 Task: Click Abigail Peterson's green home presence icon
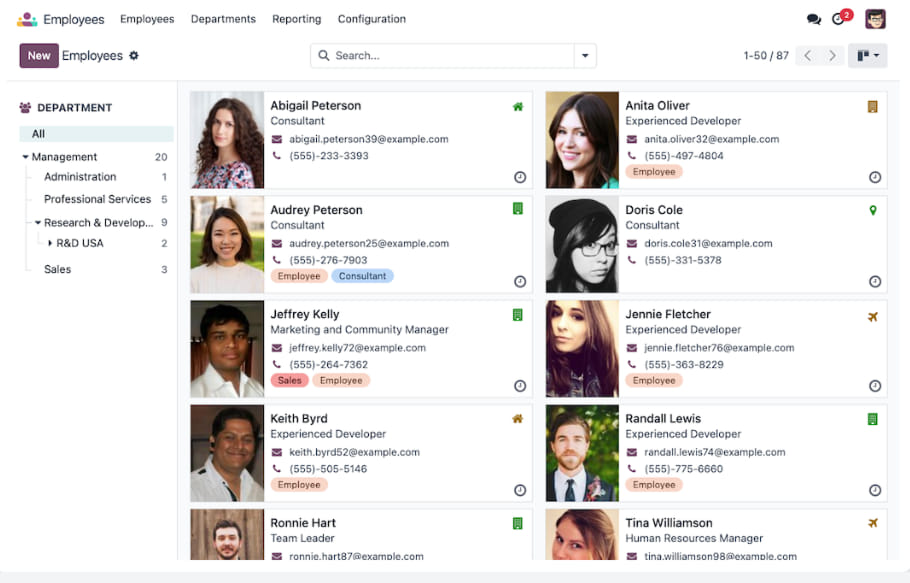point(518,106)
